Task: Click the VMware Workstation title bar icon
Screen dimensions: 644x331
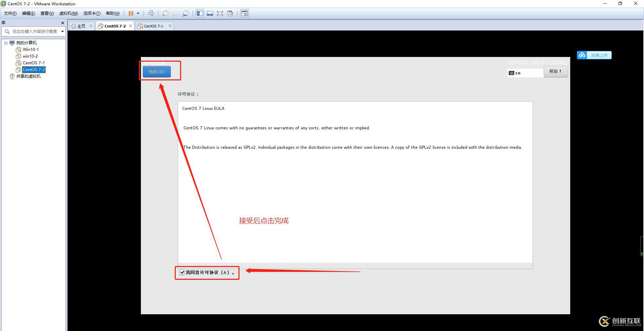Action: 4,4
